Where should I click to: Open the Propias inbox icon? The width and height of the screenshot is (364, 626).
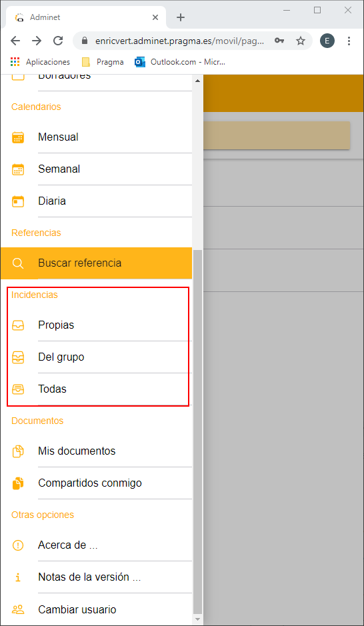coord(18,326)
